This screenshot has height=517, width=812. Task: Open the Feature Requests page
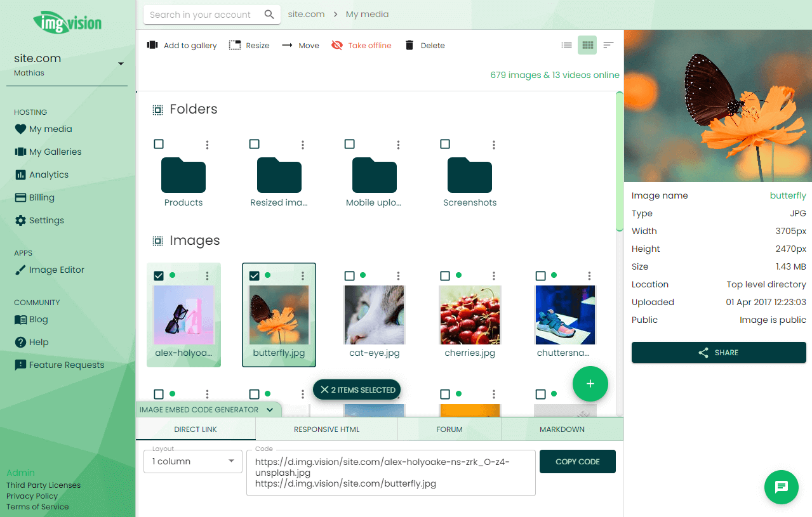point(65,365)
